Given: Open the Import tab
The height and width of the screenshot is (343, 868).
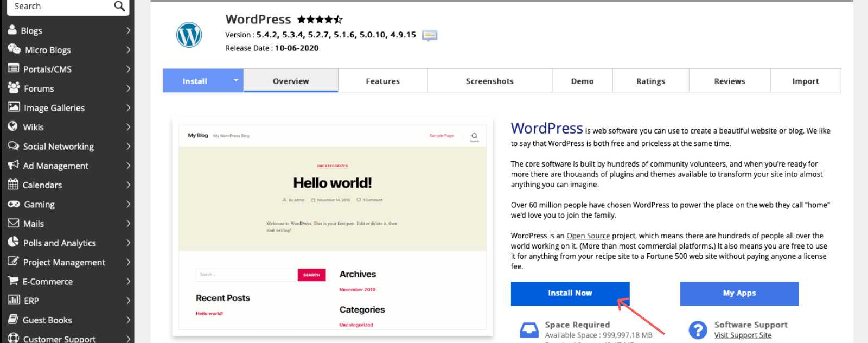Looking at the screenshot, I should coord(806,81).
